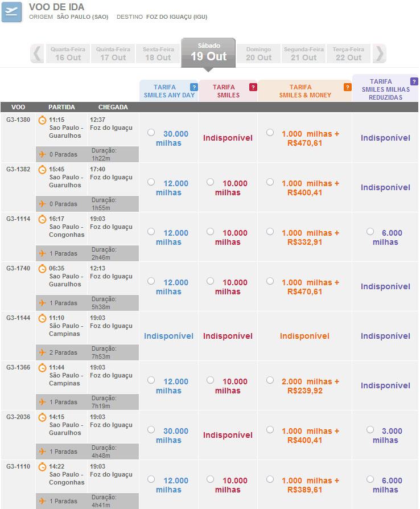Select the Terça-Feira 22 Out date

[x=349, y=54]
